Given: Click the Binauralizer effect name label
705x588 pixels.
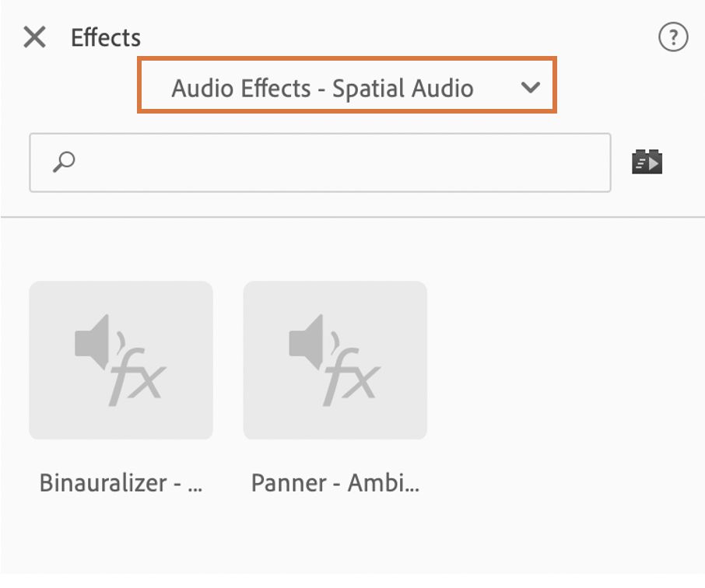Looking at the screenshot, I should tap(121, 483).
